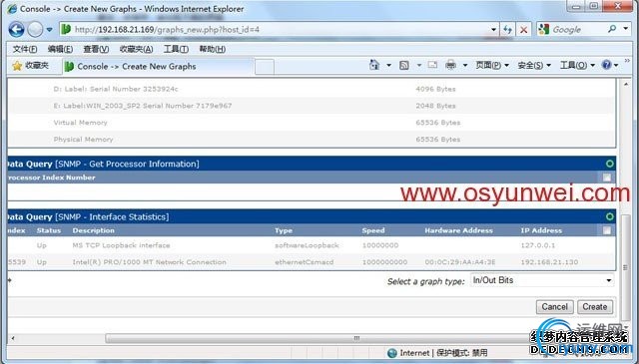Click the Hardware Address column header
The image size is (639, 364).
[x=458, y=230]
